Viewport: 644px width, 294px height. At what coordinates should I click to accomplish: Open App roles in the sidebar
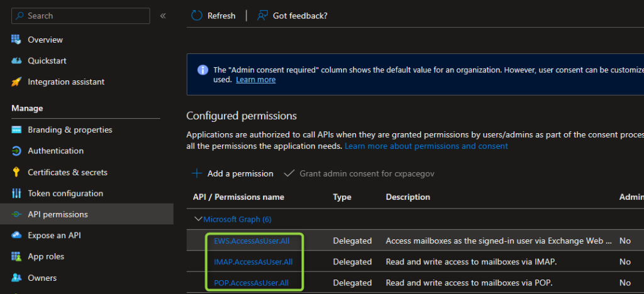click(x=46, y=256)
